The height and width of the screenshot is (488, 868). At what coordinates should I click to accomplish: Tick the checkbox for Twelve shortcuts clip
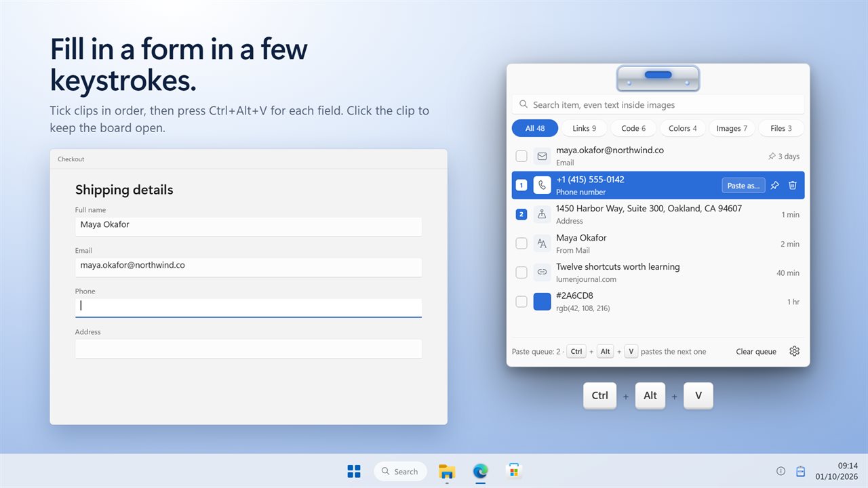pyautogui.click(x=521, y=272)
